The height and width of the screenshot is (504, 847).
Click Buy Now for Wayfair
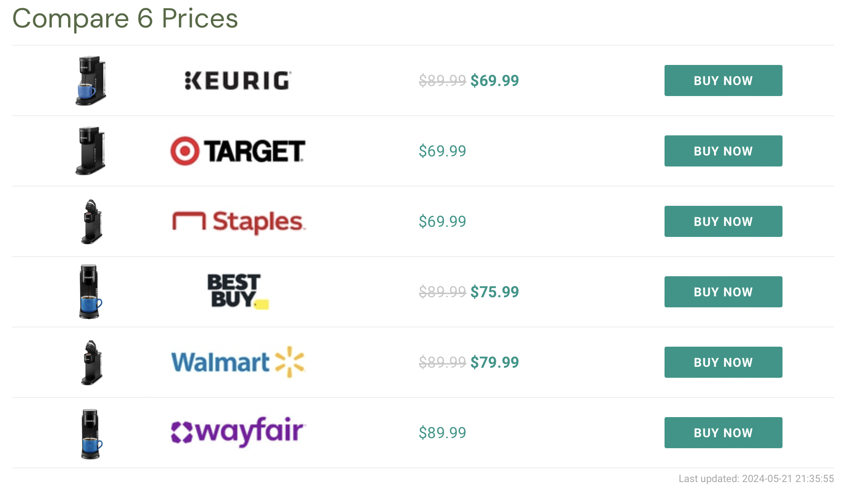[x=723, y=433]
